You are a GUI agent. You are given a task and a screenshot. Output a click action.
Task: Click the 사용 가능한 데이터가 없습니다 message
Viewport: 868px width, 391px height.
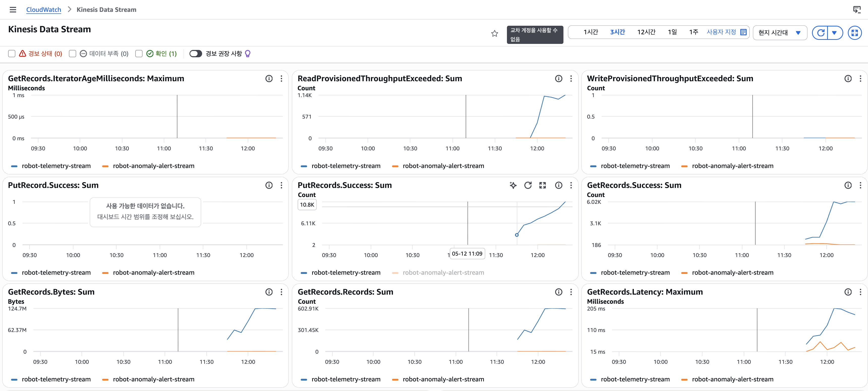145,206
